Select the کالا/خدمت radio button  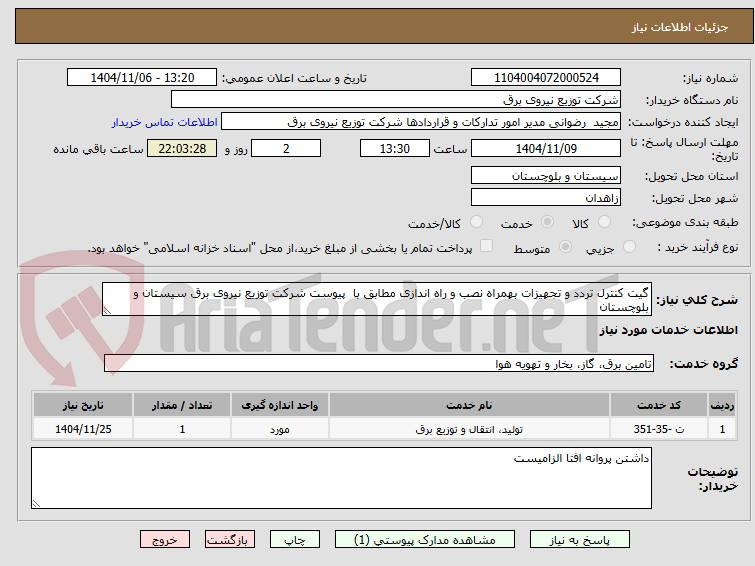(x=476, y=222)
